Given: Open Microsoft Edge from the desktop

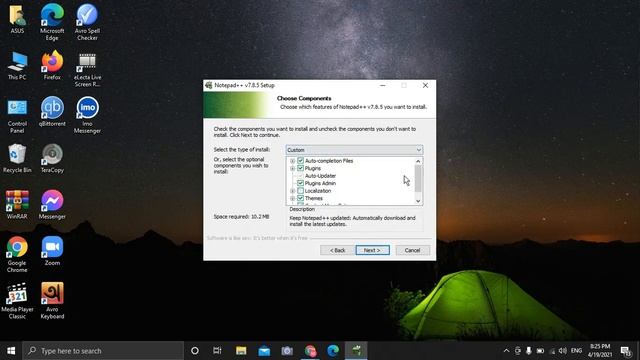Looking at the screenshot, I should (x=52, y=21).
